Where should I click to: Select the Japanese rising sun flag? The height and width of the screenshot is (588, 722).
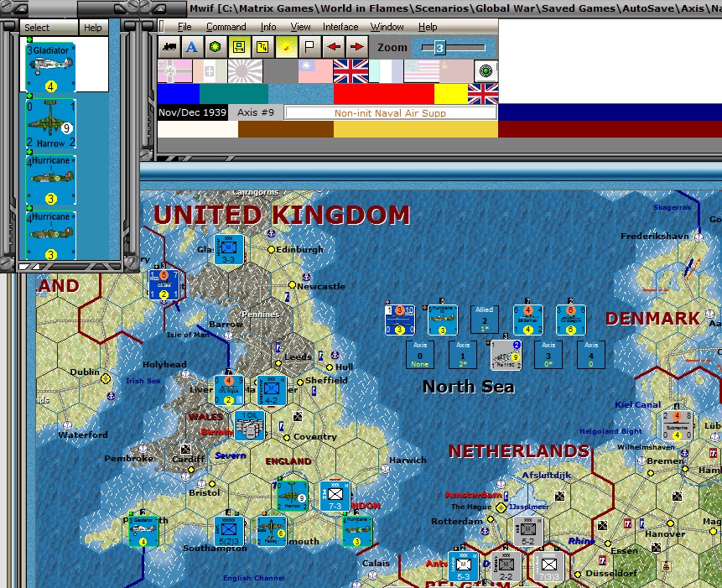(245, 71)
